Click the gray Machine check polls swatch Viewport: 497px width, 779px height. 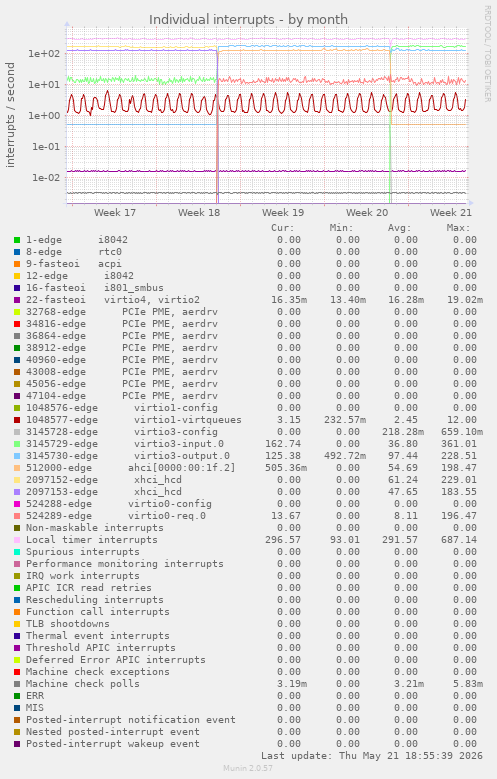[x=17, y=684]
